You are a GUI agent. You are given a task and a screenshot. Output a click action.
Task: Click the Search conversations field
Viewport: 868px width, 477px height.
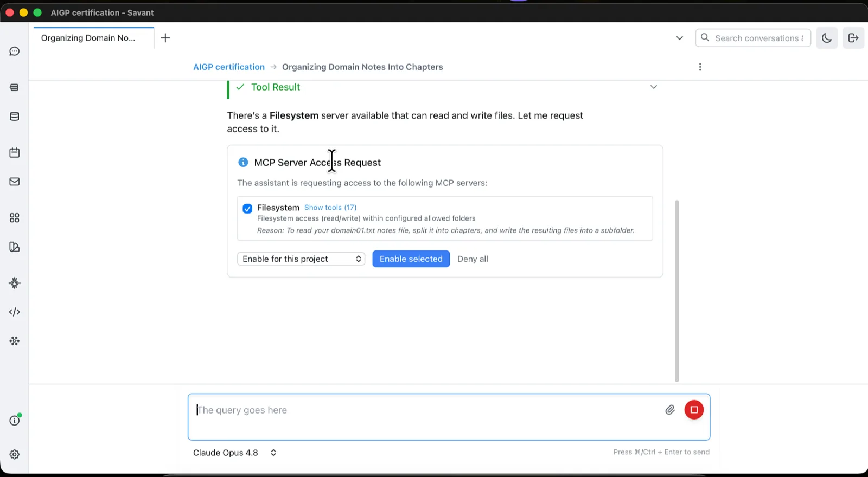pos(753,38)
